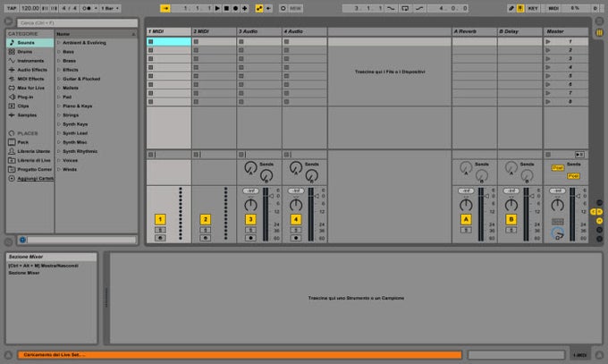This screenshot has height=364, width=608.
Task: Arm track 4 for recording
Action: point(296,238)
